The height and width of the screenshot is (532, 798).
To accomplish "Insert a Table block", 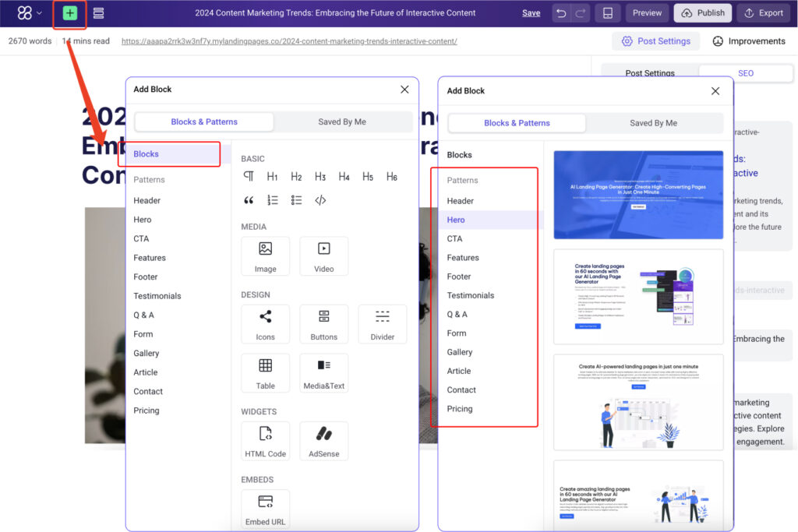I will [265, 372].
